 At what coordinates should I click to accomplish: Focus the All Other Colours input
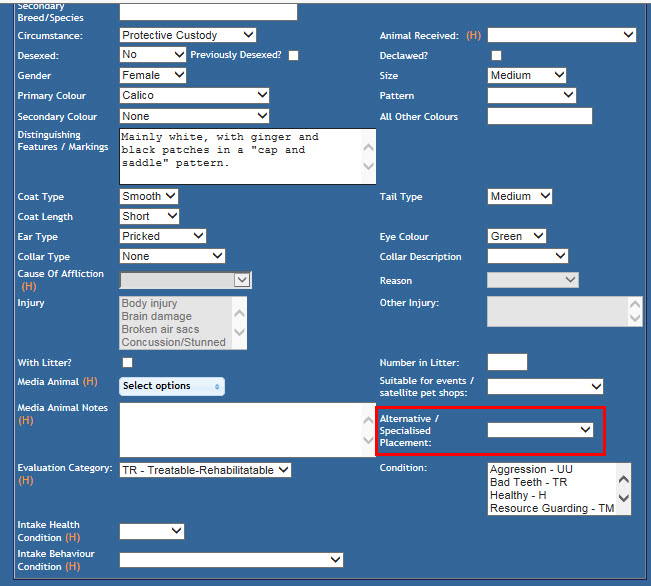point(539,117)
